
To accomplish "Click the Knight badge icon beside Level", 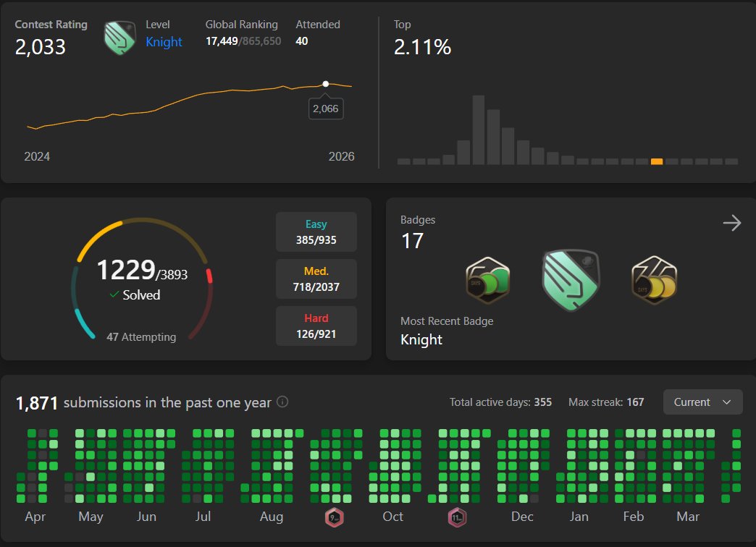I will pos(119,38).
